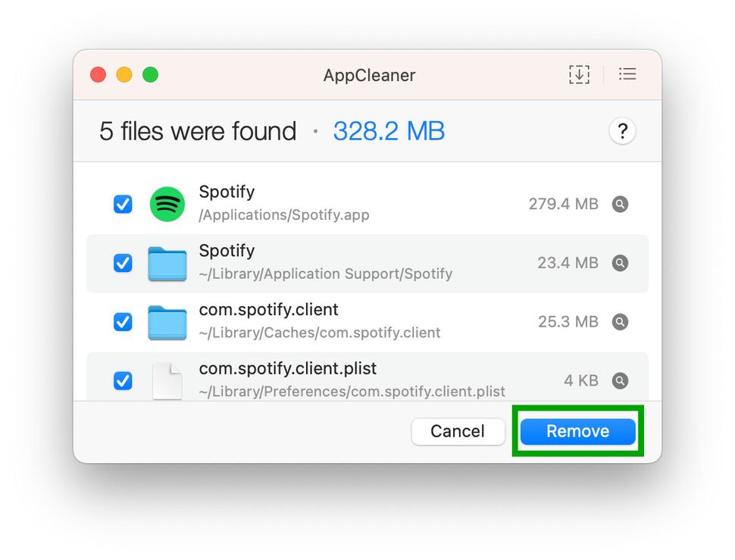Open help with the question mark button

click(622, 131)
